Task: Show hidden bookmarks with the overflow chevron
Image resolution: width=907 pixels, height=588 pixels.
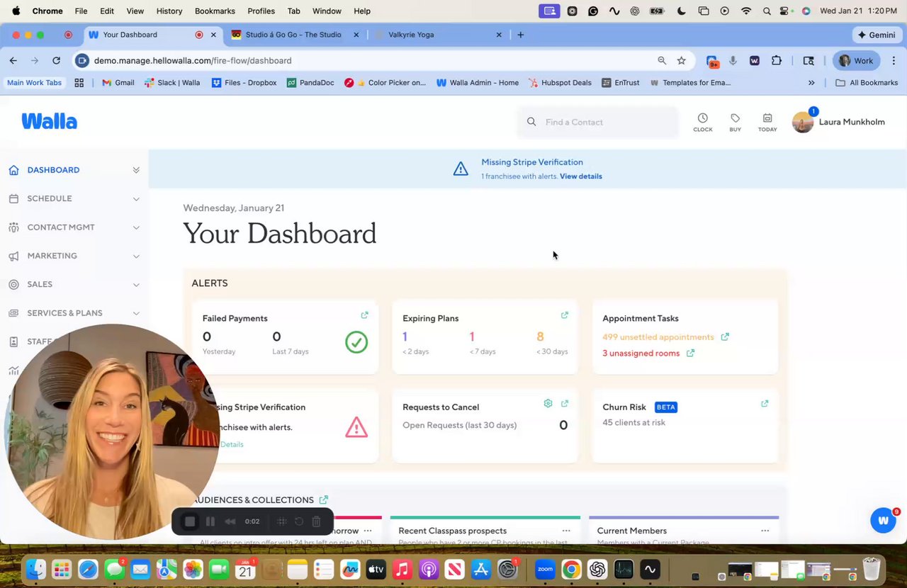Action: [x=811, y=83]
